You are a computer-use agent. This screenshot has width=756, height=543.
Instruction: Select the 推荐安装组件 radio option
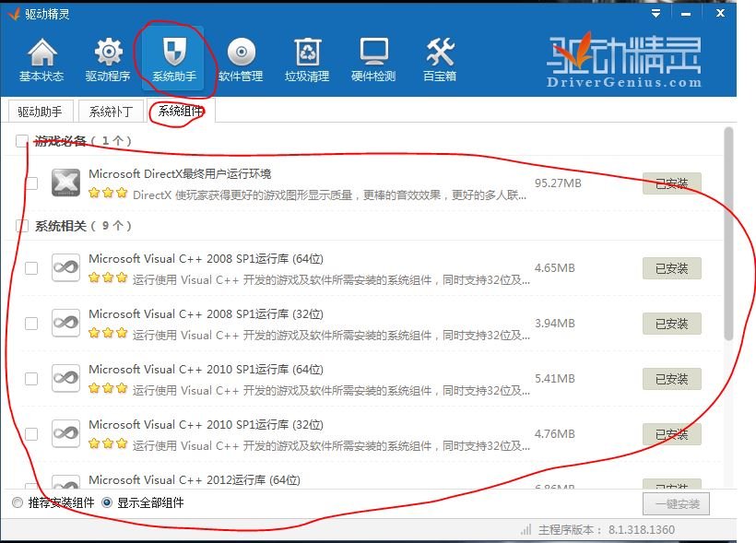pos(16,502)
